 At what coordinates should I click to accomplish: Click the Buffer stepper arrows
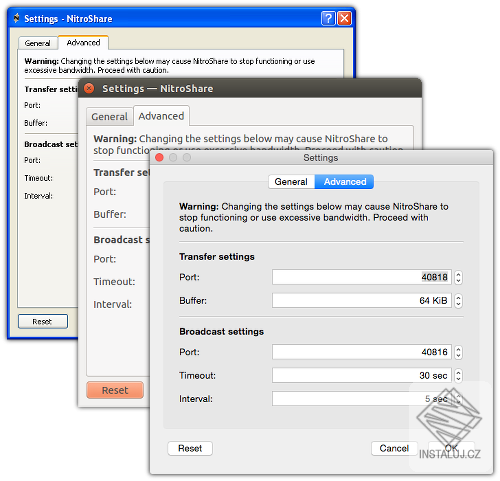click(458, 301)
